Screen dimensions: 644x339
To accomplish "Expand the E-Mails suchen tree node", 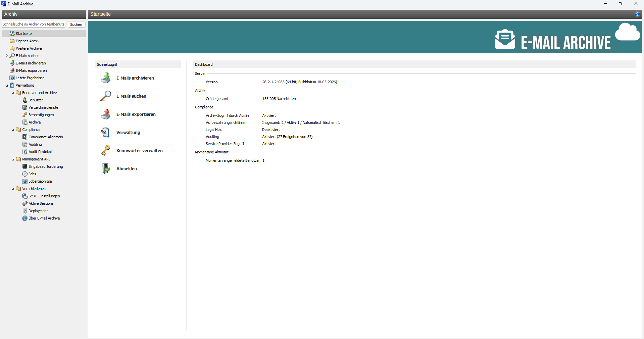I will pyautogui.click(x=6, y=56).
